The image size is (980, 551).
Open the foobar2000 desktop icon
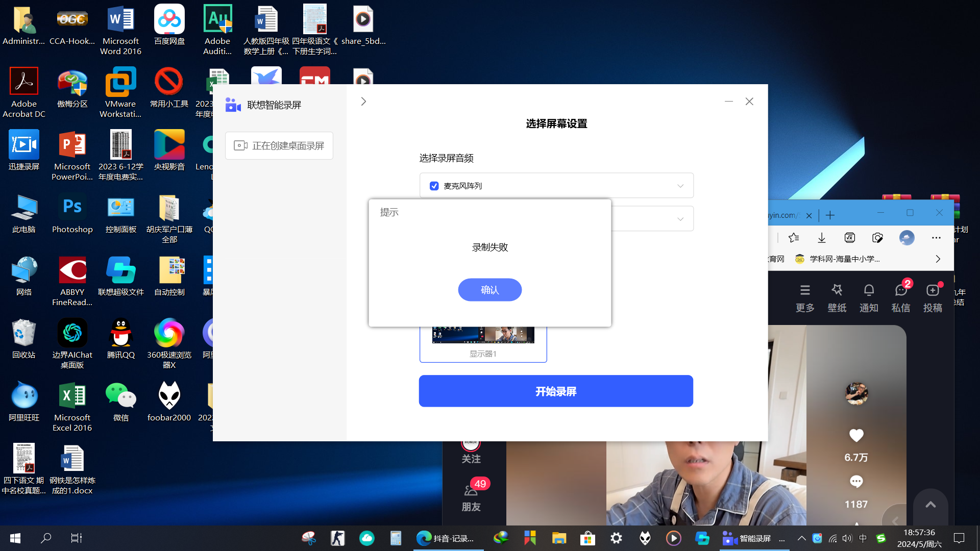point(169,402)
